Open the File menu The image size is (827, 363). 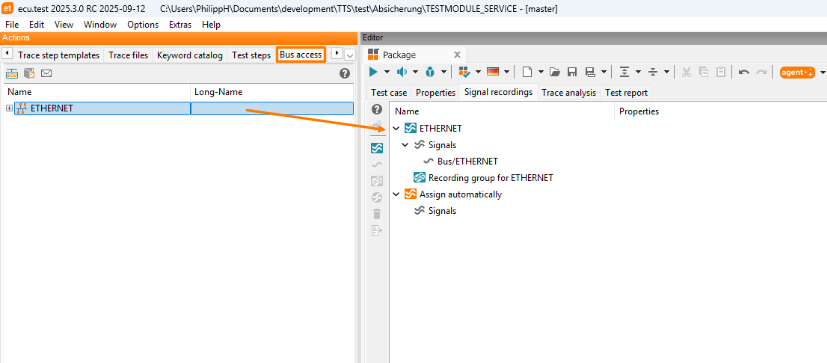coord(12,25)
